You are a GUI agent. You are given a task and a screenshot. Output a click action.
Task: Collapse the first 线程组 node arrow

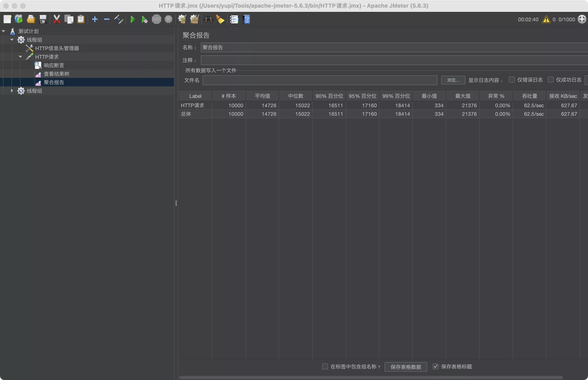[x=12, y=40]
